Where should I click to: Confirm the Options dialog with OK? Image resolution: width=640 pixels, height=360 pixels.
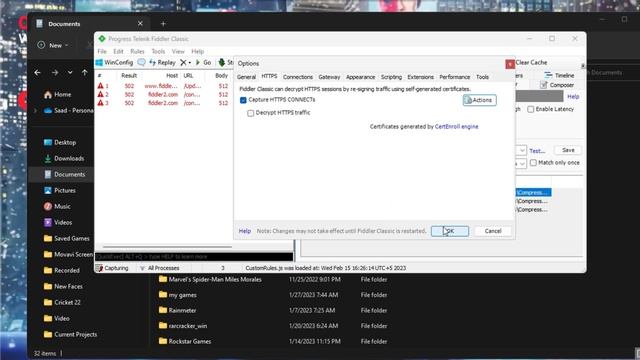450,231
